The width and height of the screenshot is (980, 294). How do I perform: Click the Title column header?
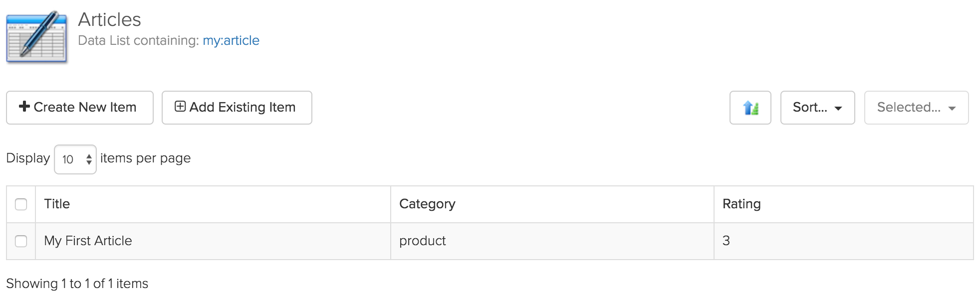[x=57, y=204]
